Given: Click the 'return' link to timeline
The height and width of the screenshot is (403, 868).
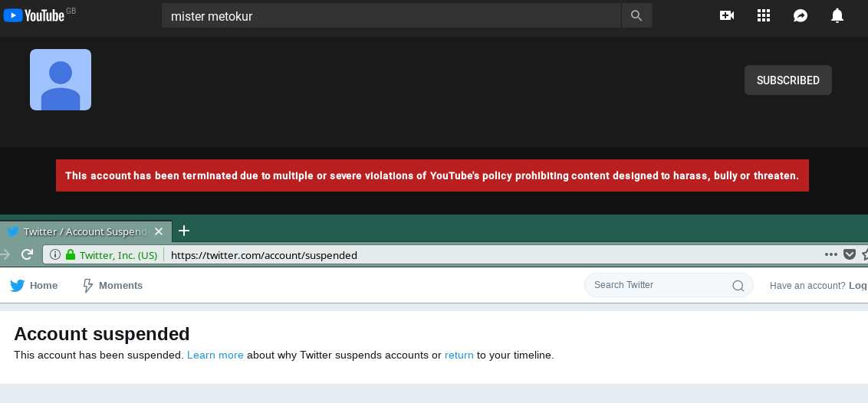Looking at the screenshot, I should [x=459, y=355].
